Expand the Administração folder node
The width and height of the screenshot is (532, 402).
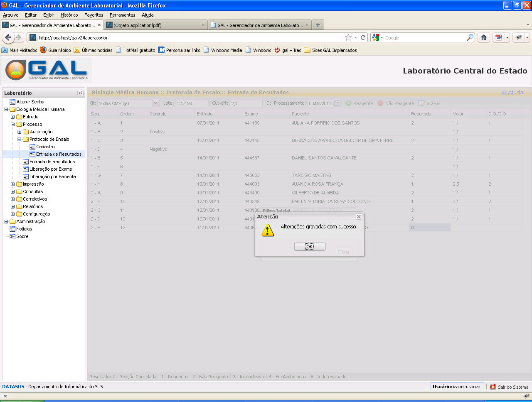6,222
